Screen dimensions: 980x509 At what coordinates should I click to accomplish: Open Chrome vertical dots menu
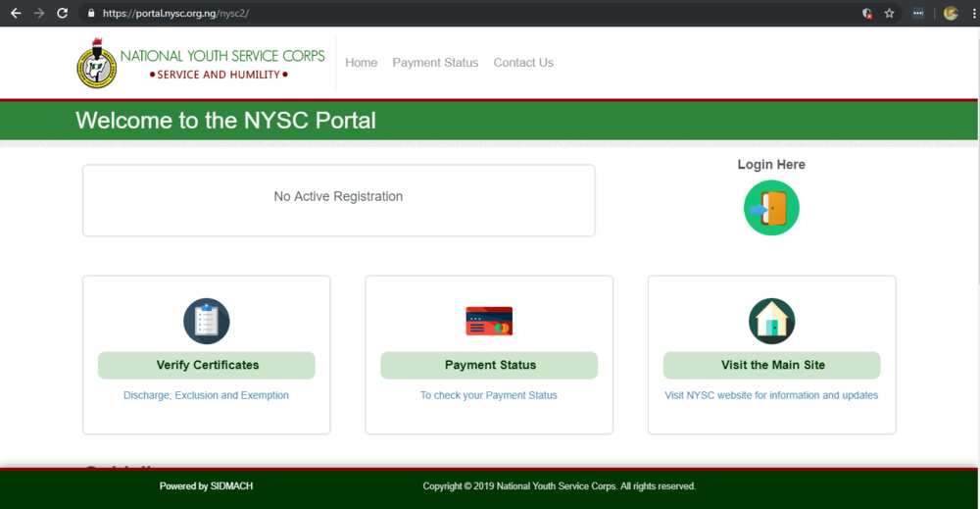[x=974, y=13]
